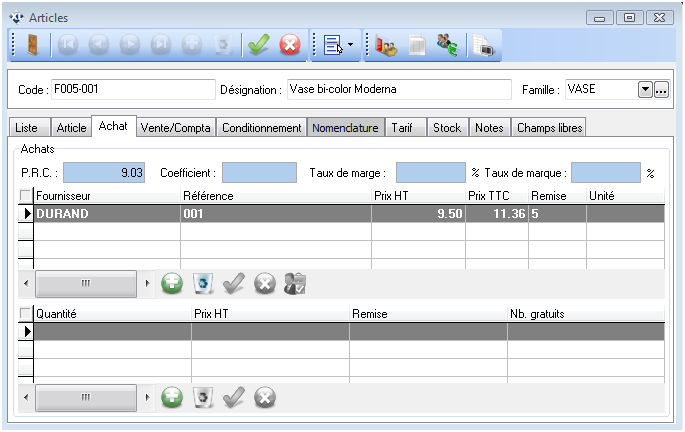The image size is (685, 432).
Task: Open the Nomenclature tab
Action: pyautogui.click(x=344, y=128)
